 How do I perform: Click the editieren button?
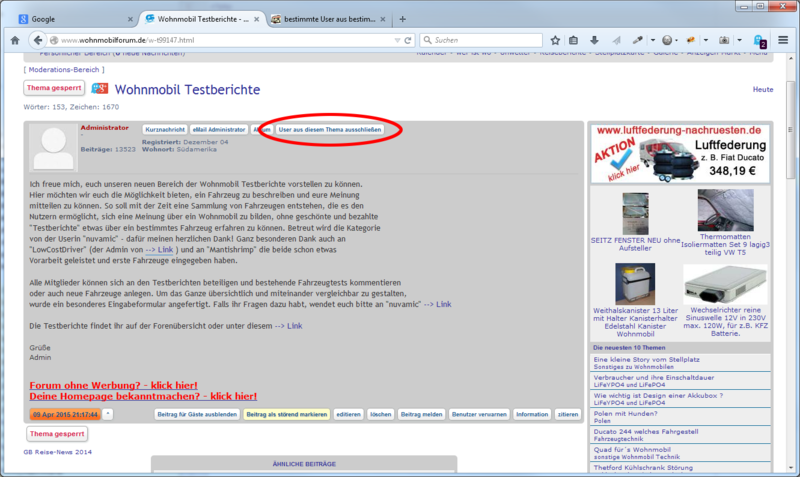coord(348,414)
